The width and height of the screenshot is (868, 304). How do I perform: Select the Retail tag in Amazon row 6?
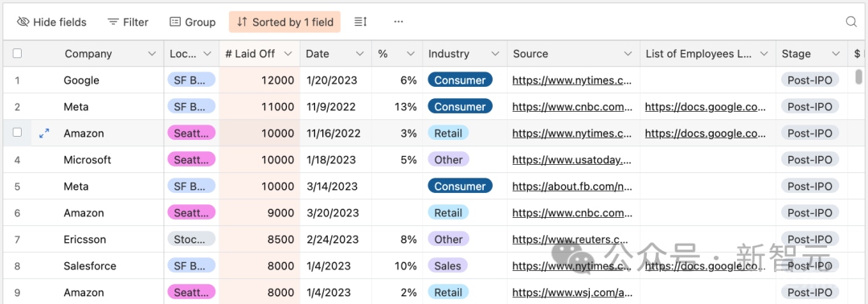click(x=448, y=213)
